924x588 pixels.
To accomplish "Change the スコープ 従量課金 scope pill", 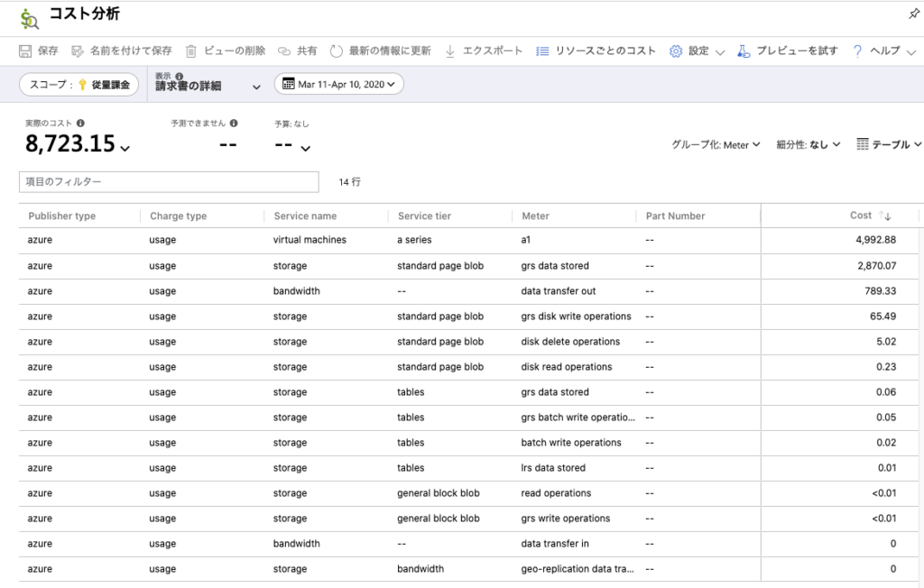I will coord(79,85).
